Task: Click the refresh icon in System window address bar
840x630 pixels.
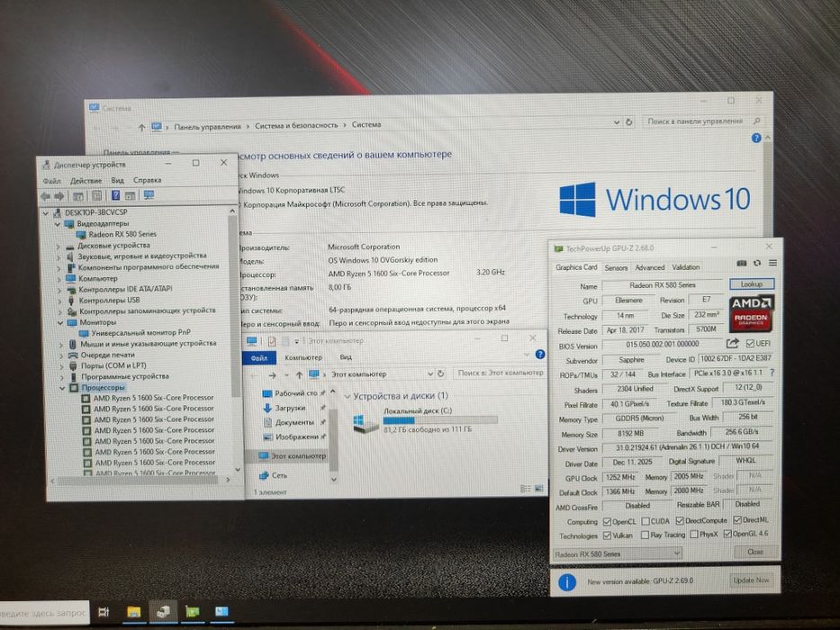Action: (629, 122)
